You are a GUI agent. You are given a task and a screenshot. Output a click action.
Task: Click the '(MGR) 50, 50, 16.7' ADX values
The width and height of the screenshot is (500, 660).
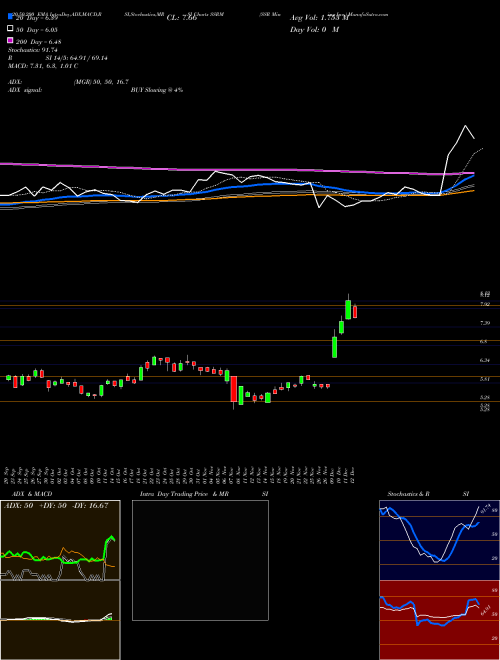[101, 82]
